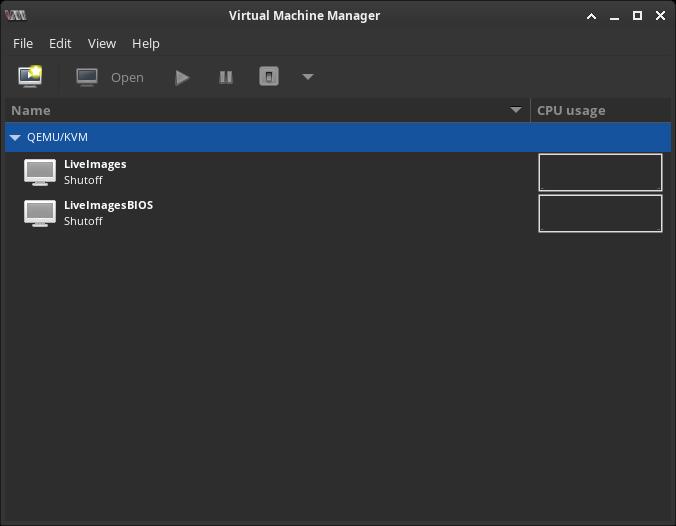The image size is (676, 526).
Task: Click the CPU usage column header
Action: [x=601, y=110]
